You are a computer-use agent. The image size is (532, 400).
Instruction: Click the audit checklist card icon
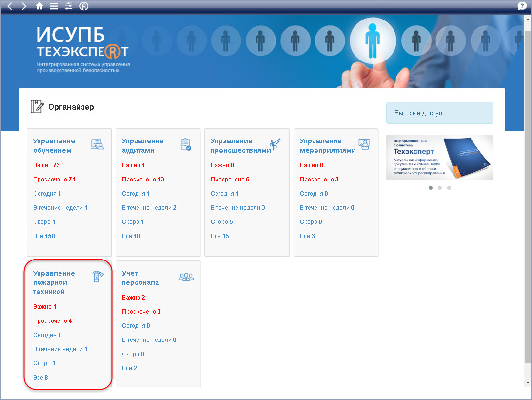(186, 144)
